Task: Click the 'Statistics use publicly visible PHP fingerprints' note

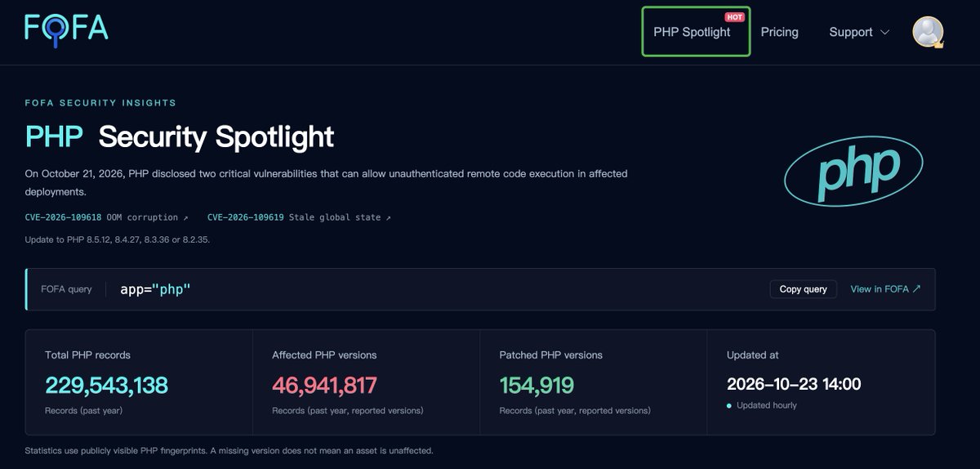Action: point(229,450)
